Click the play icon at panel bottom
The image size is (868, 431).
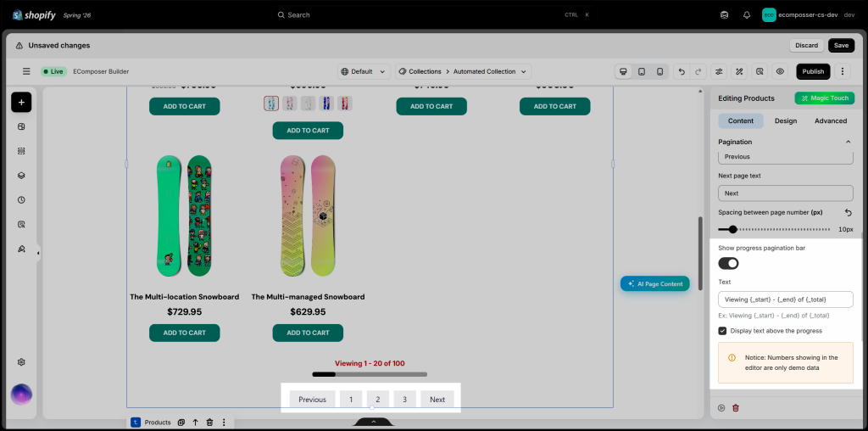click(x=721, y=408)
